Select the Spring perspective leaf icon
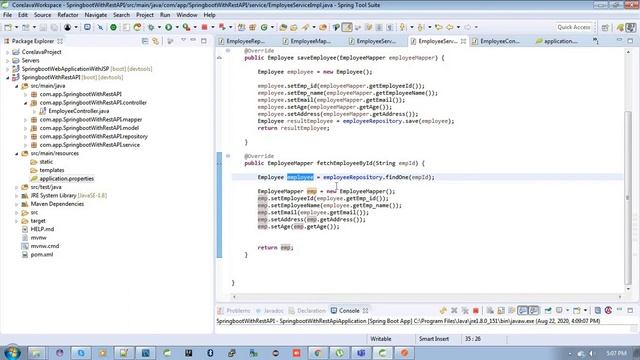 tap(620, 27)
